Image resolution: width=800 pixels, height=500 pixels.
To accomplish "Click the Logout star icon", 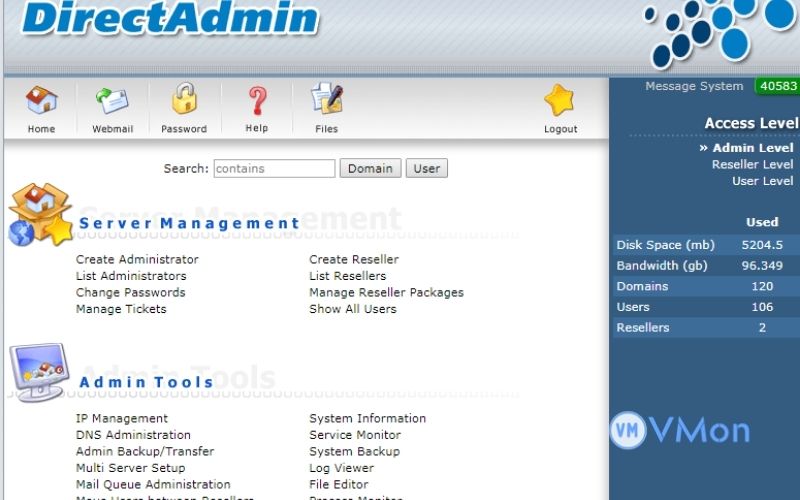I will pyautogui.click(x=559, y=100).
